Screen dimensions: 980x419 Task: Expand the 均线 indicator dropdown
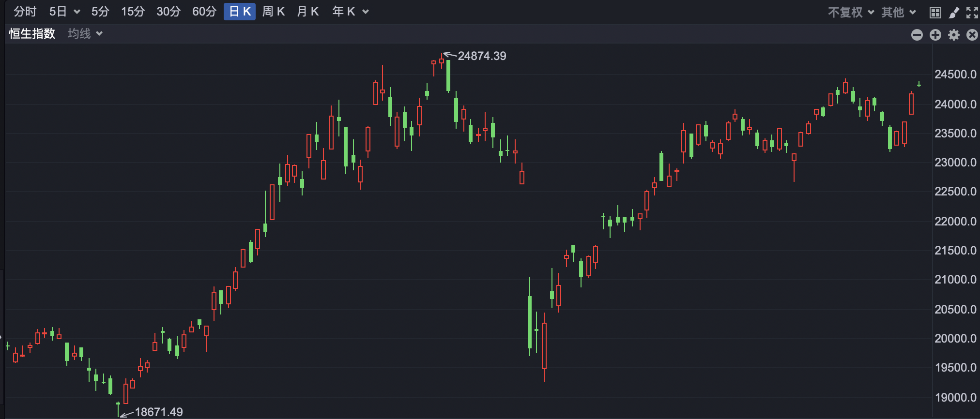(x=85, y=33)
